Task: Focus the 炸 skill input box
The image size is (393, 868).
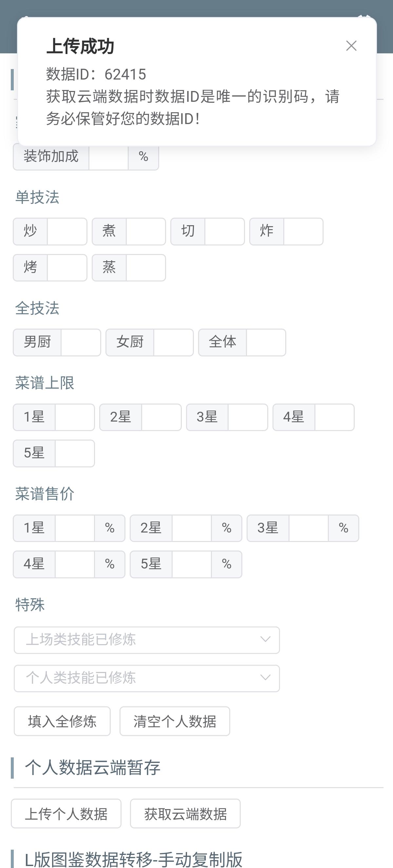Action: pyautogui.click(x=303, y=231)
